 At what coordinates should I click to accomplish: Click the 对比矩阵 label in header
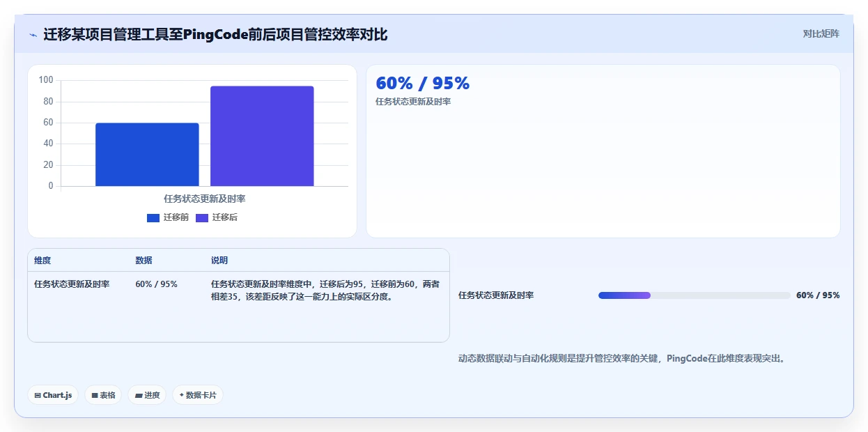821,34
